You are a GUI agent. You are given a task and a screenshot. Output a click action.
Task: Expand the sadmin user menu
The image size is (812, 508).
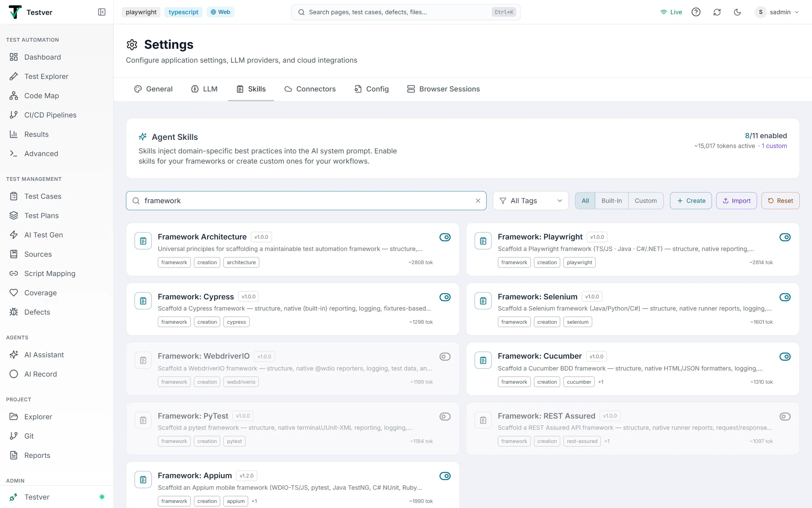pyautogui.click(x=777, y=12)
